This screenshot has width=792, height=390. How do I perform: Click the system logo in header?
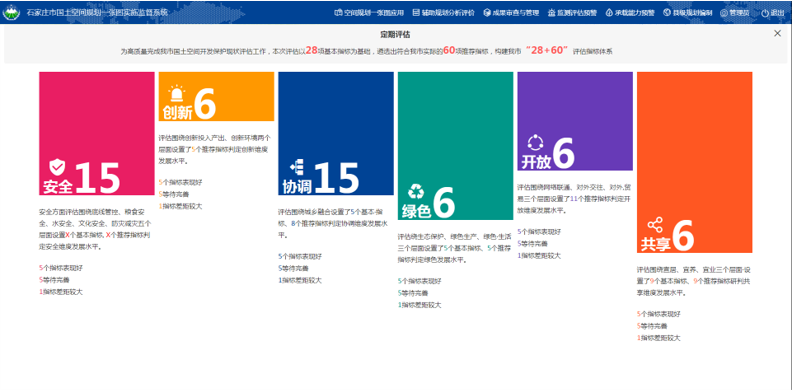point(11,13)
